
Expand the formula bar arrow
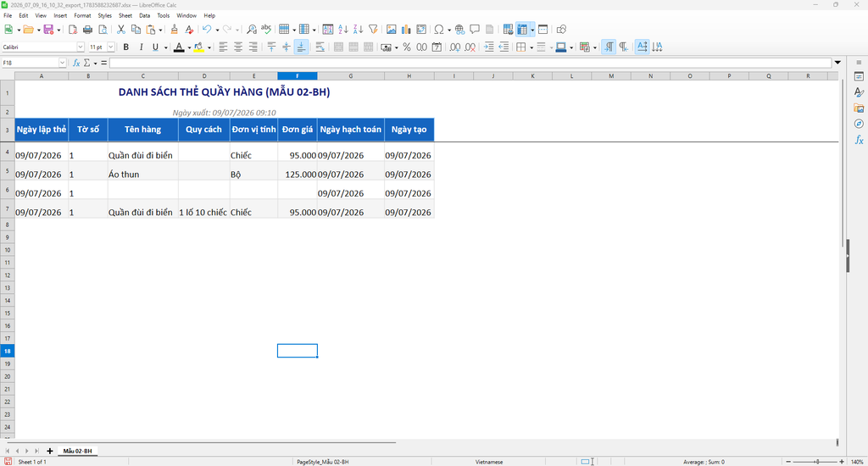(x=837, y=63)
